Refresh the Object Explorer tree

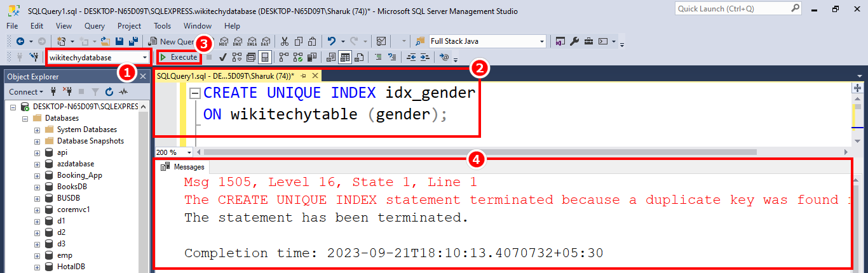point(109,92)
